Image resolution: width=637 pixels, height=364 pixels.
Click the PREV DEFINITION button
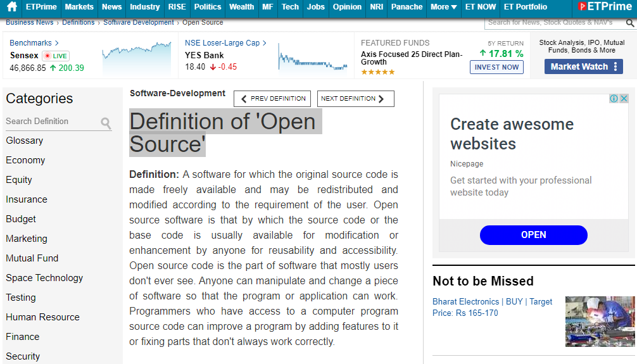[x=272, y=99]
